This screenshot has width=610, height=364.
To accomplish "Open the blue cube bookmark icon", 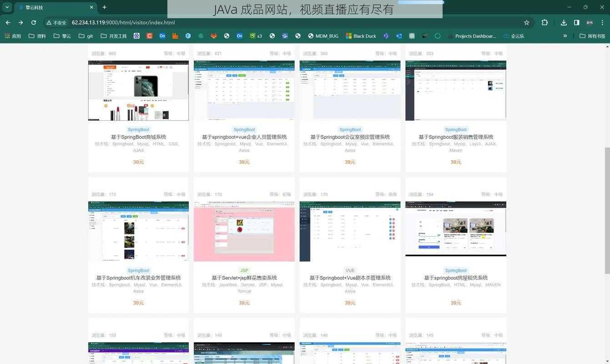I will coord(188,36).
